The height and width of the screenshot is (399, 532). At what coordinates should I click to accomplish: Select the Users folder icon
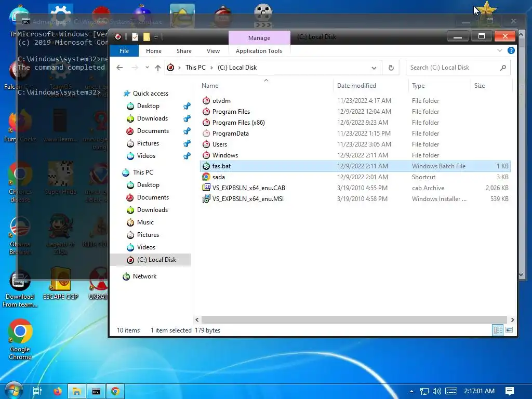(206, 144)
